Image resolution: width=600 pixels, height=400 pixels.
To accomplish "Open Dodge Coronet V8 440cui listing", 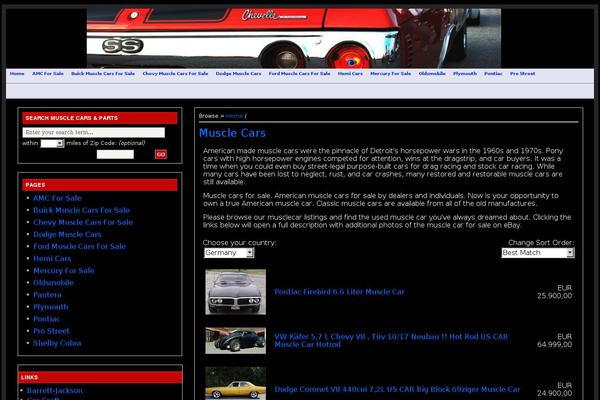I will [x=397, y=390].
